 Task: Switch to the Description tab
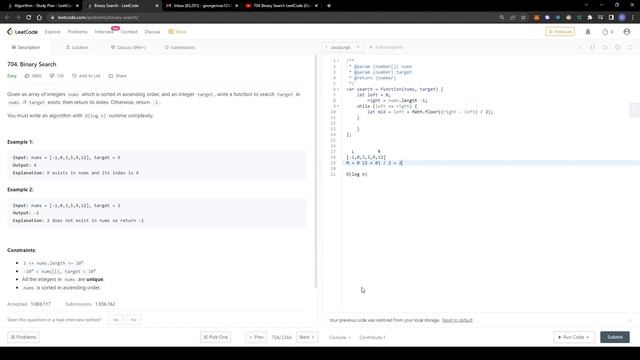pyautogui.click(x=26, y=47)
